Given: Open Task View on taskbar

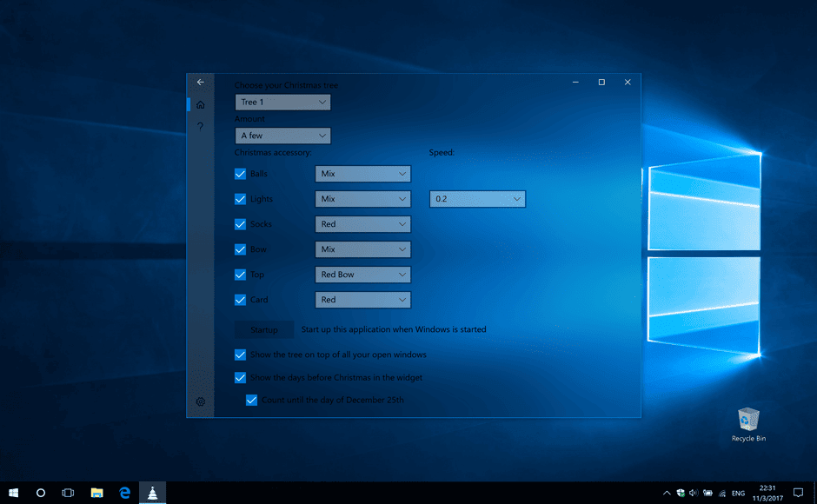Looking at the screenshot, I should pos(68,493).
